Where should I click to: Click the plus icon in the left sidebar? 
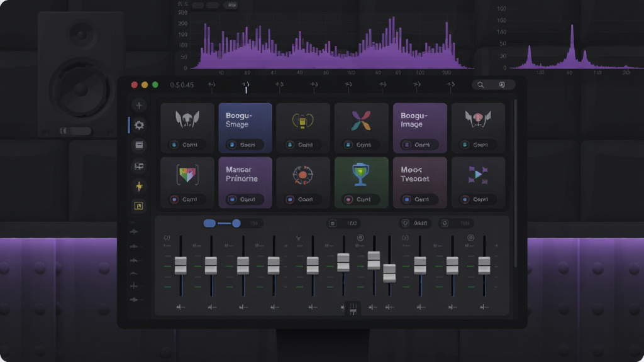(x=139, y=106)
